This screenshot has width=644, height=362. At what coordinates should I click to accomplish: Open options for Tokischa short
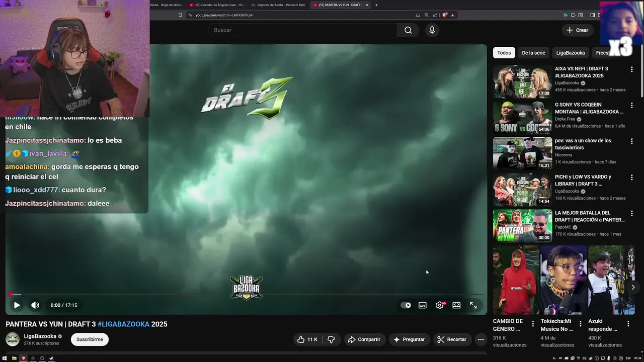[x=580, y=324]
